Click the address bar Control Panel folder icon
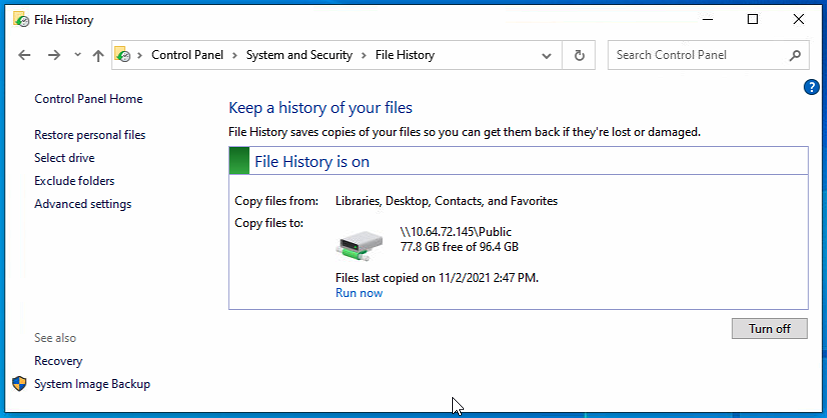827x418 pixels. (x=122, y=56)
